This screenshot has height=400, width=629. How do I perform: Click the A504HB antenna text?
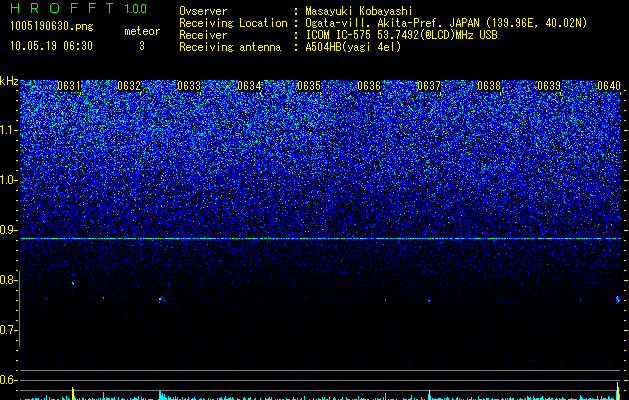point(353,47)
